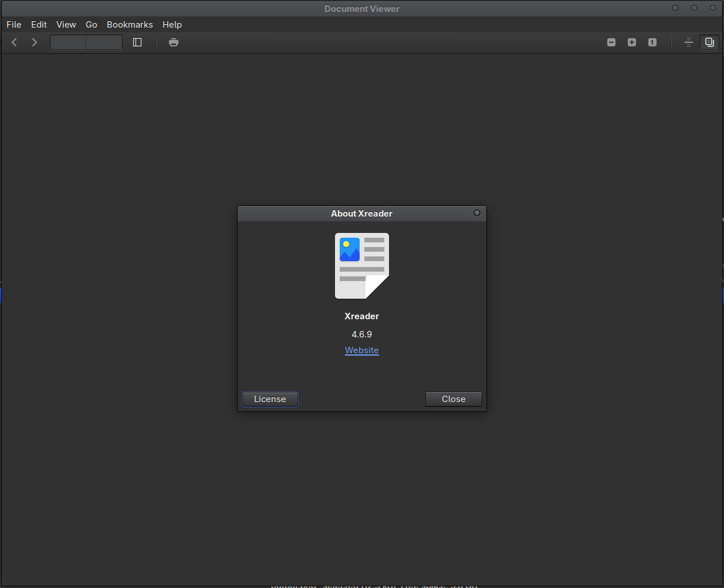Click the Xreader document logo
The image size is (724, 588).
(x=362, y=266)
